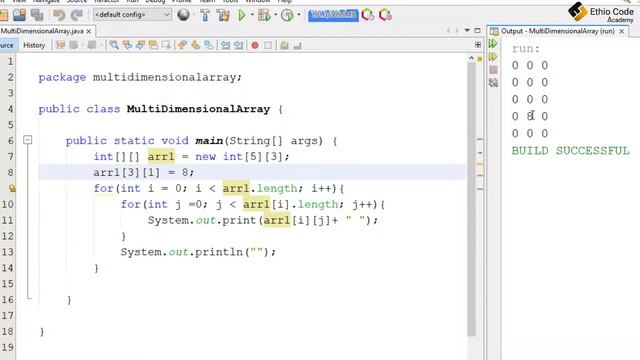Click BUILD SUCCESSFUL in output
640x360 pixels.
coord(571,151)
